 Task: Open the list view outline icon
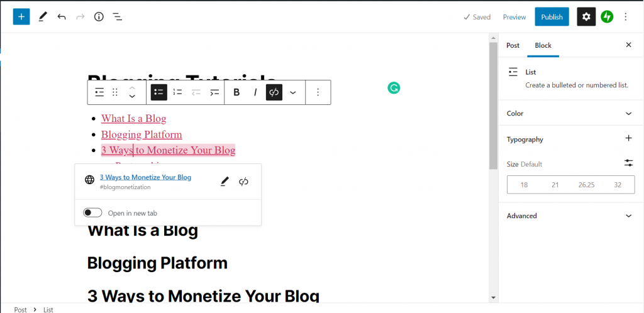coord(118,17)
